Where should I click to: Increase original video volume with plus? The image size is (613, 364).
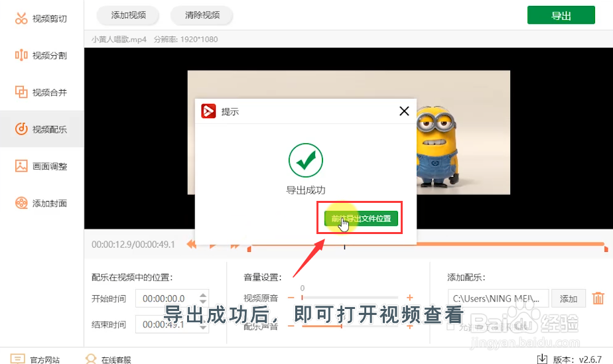(x=410, y=298)
